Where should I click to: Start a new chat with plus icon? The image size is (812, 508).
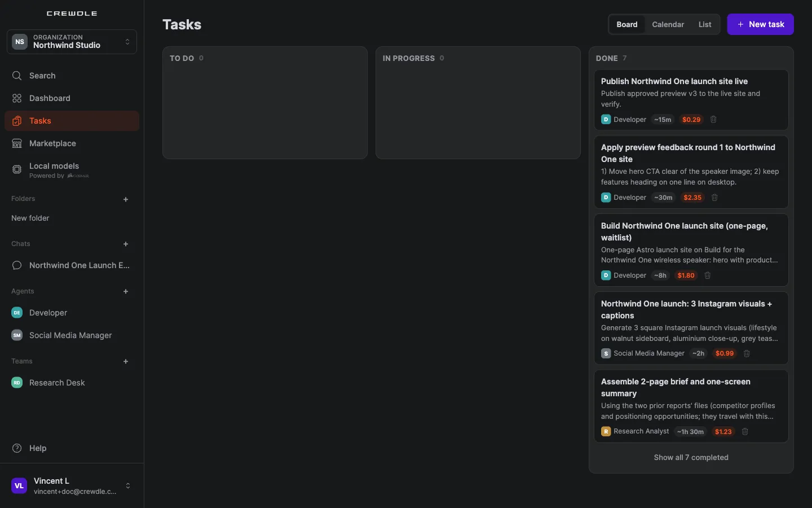click(126, 244)
